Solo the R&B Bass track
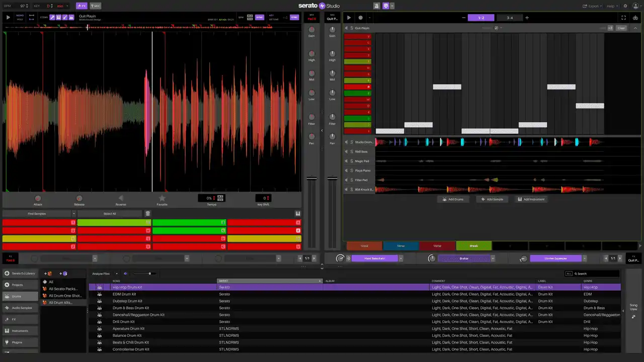The width and height of the screenshot is (644, 362). click(x=352, y=151)
